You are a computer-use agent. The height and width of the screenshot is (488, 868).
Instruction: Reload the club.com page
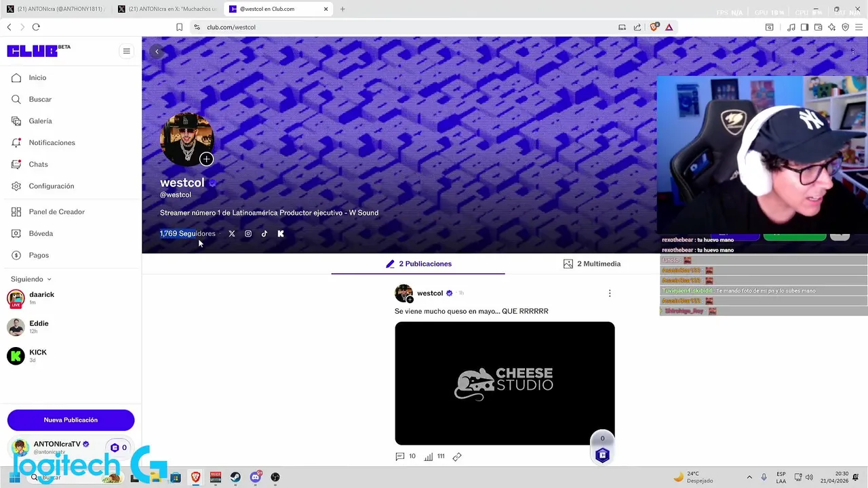pyautogui.click(x=36, y=27)
